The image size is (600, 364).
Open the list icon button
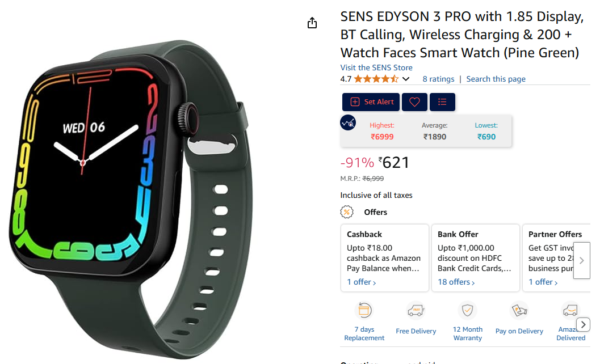[442, 102]
